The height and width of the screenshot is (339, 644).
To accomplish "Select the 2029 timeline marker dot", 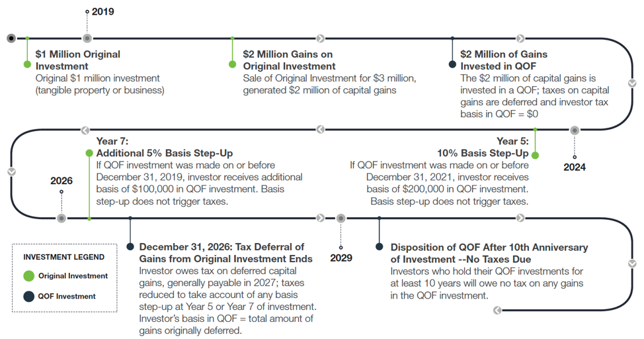I will (x=341, y=218).
